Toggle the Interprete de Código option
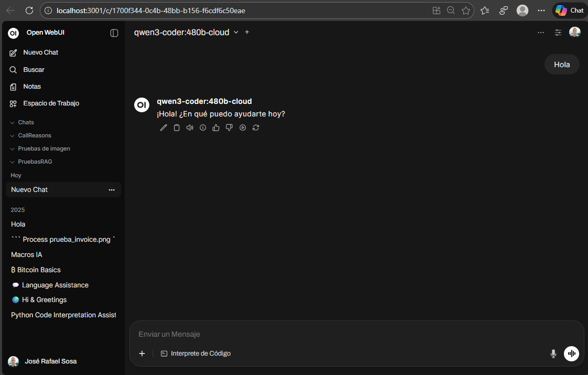This screenshot has width=588, height=375. 195,353
